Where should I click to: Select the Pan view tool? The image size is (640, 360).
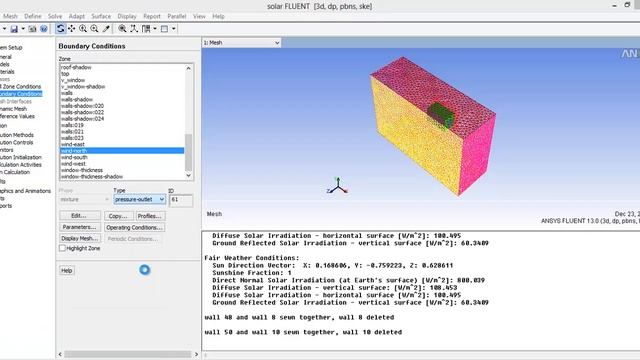coord(72,29)
